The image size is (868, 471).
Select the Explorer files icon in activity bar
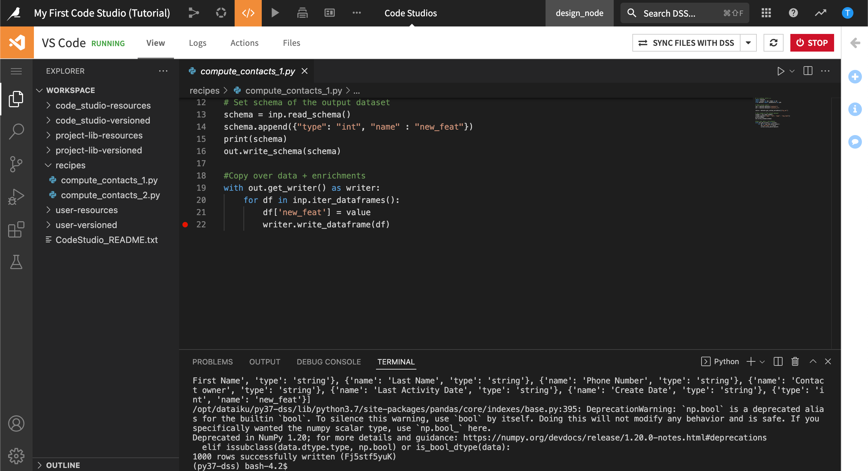click(16, 99)
